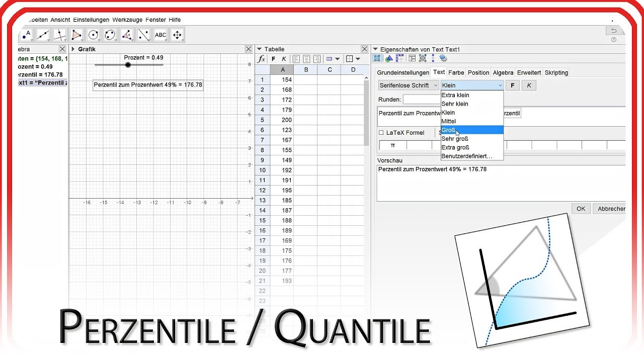This screenshot has height=362, width=644.
Task: Select the Circle with center tool
Action: 93,35
